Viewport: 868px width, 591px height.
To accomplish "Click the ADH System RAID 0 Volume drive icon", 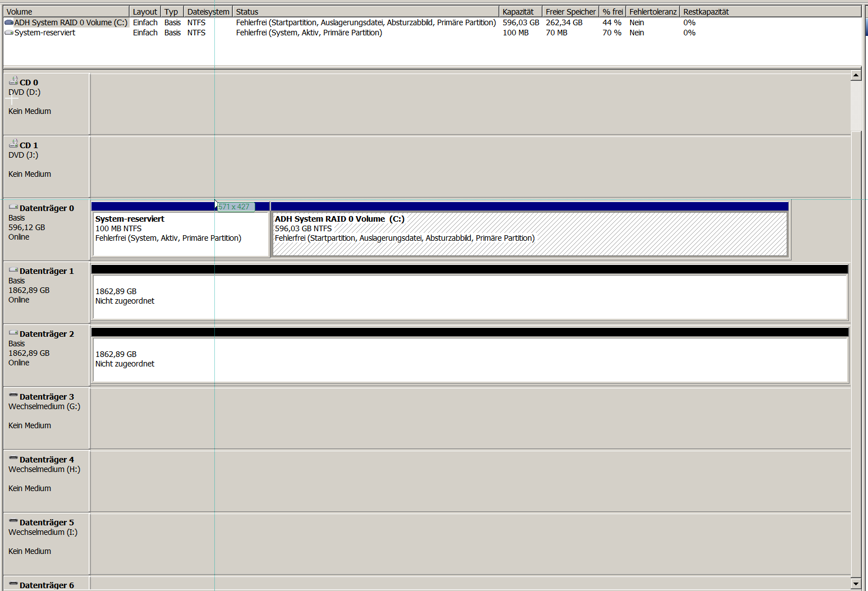I will tap(9, 22).
